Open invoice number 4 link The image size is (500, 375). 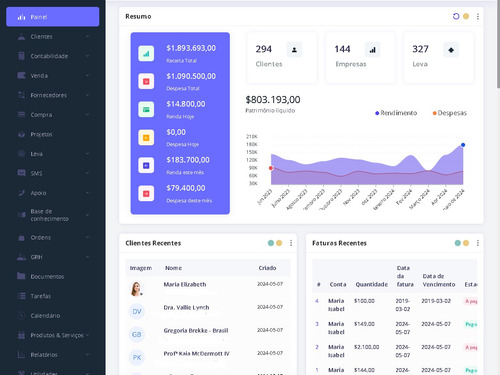click(317, 301)
